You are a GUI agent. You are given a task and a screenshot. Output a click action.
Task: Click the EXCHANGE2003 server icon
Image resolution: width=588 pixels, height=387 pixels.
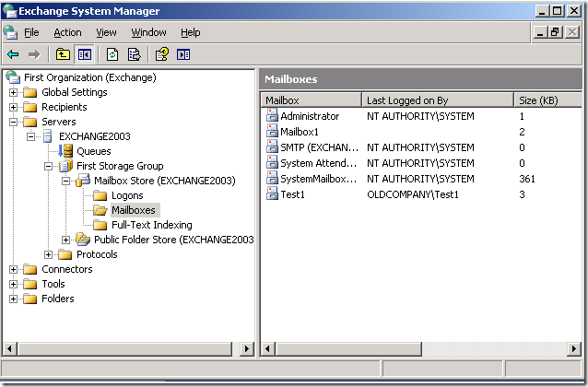(x=48, y=136)
